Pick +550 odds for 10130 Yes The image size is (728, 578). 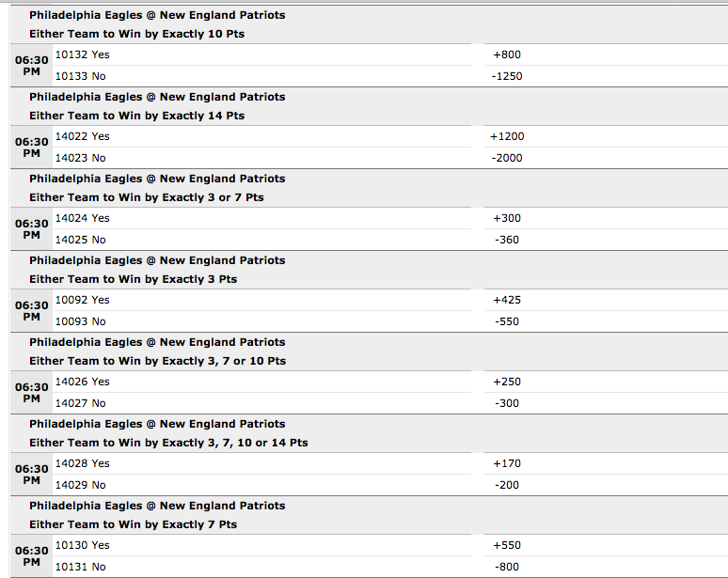(x=507, y=545)
